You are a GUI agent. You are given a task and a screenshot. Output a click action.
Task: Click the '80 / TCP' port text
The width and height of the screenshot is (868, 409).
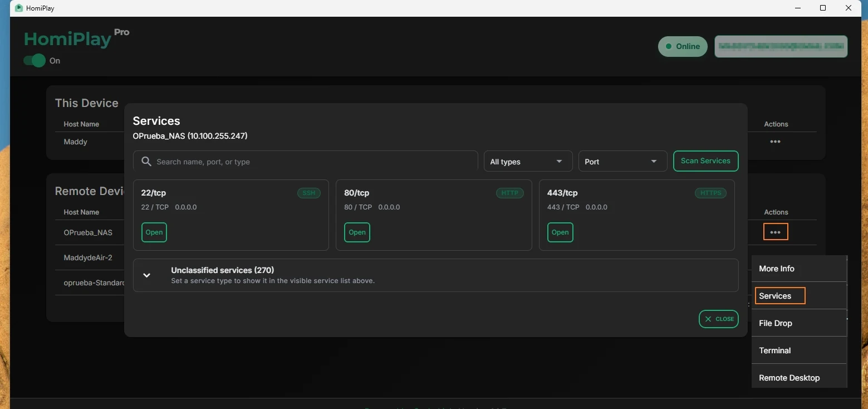[x=358, y=207]
